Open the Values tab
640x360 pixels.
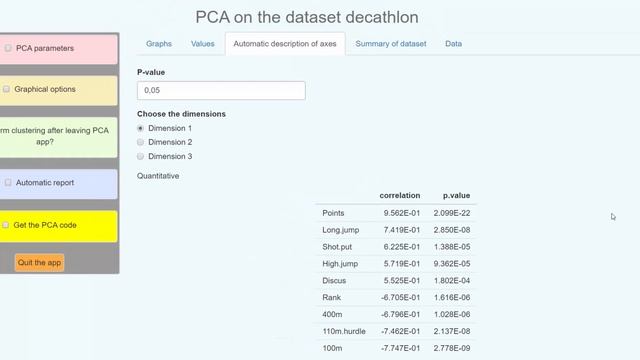click(x=202, y=44)
